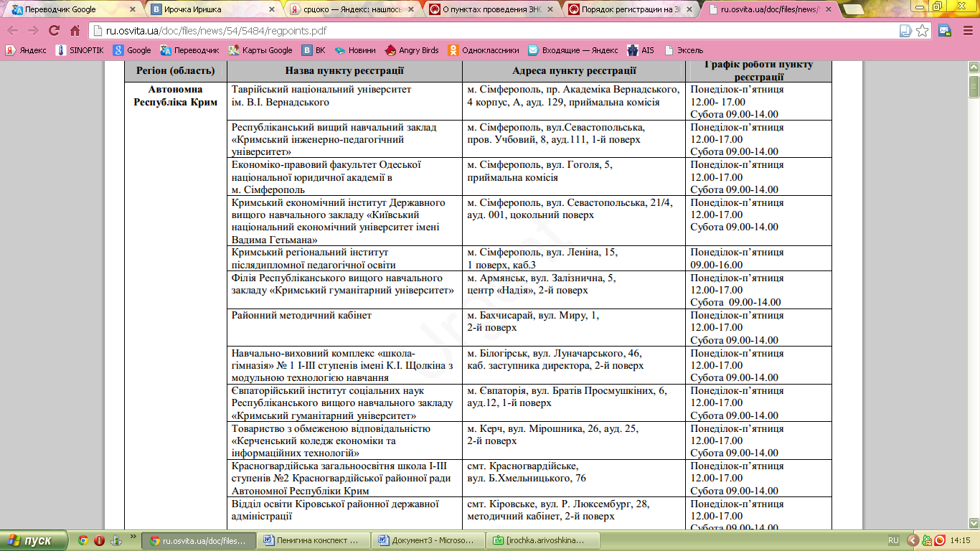Image resolution: width=980 pixels, height=551 pixels.
Task: Open the Windows пуск start button
Action: [x=34, y=540]
